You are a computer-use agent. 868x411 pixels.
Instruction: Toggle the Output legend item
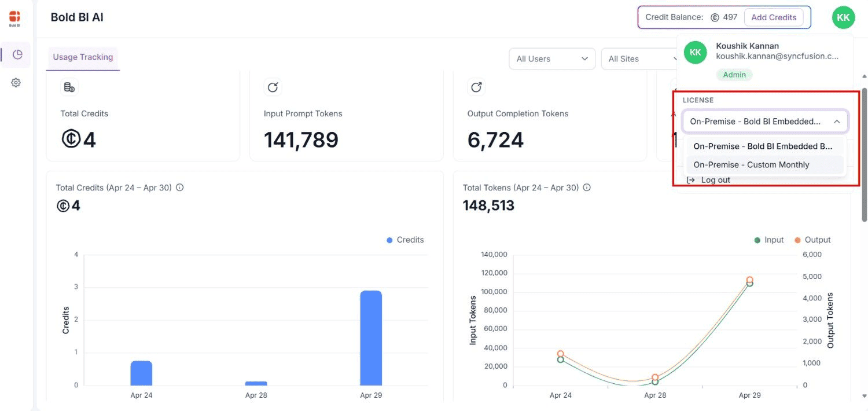click(x=812, y=240)
